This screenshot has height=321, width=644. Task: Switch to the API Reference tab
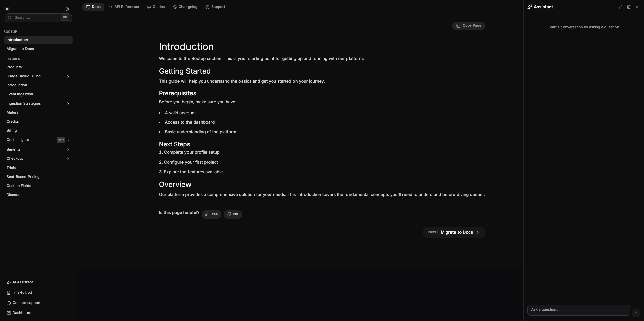coord(123,7)
